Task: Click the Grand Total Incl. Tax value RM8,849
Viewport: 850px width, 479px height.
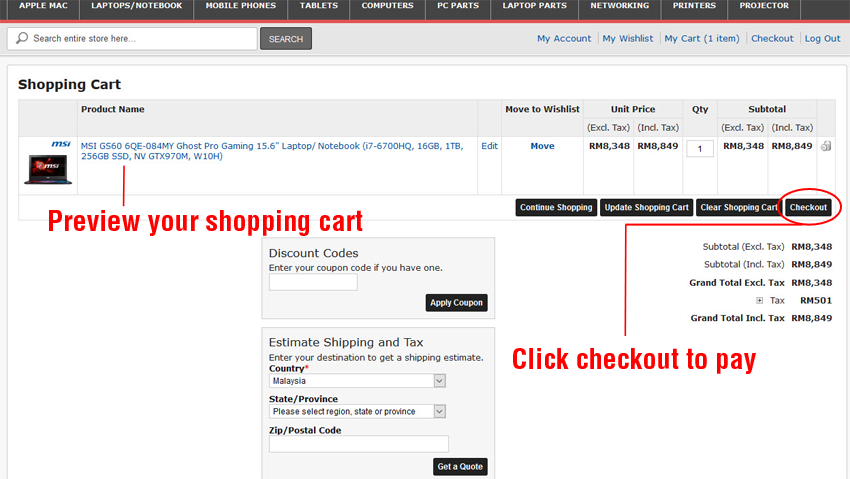Action: click(x=812, y=318)
